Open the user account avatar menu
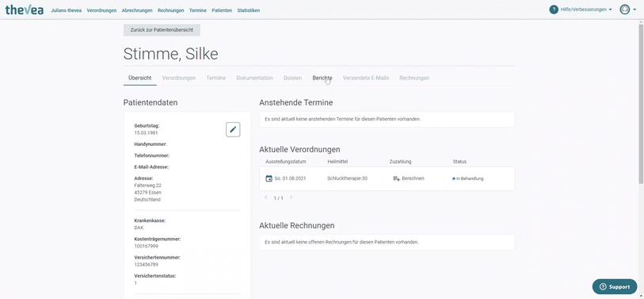Image resolution: width=644 pixels, height=299 pixels. click(625, 10)
